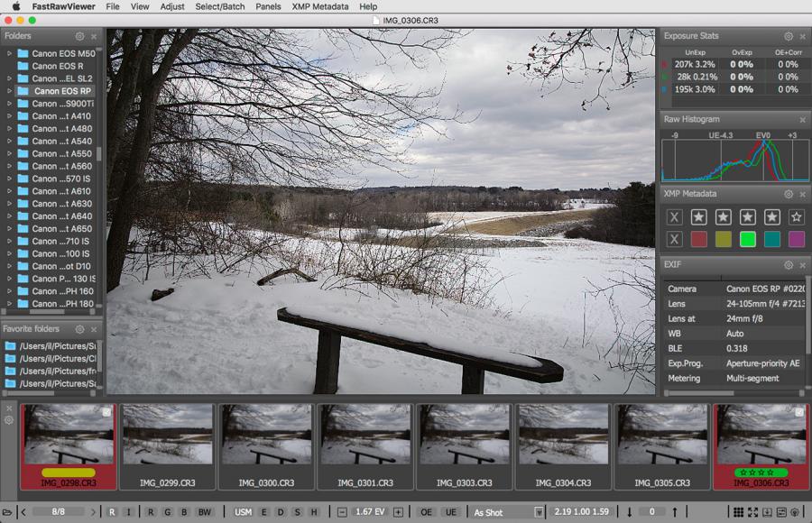Open Folders panel settings gear
Viewport: 812px width, 523px height.
(79, 36)
